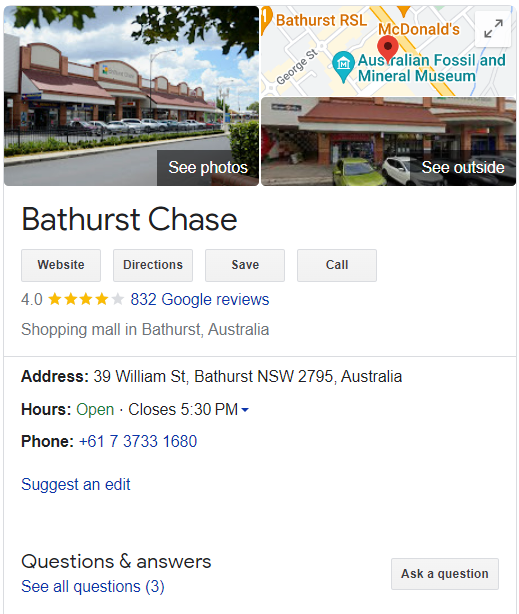Click the McDonald's label on map
Screen dimensions: 519x614
tap(418, 29)
